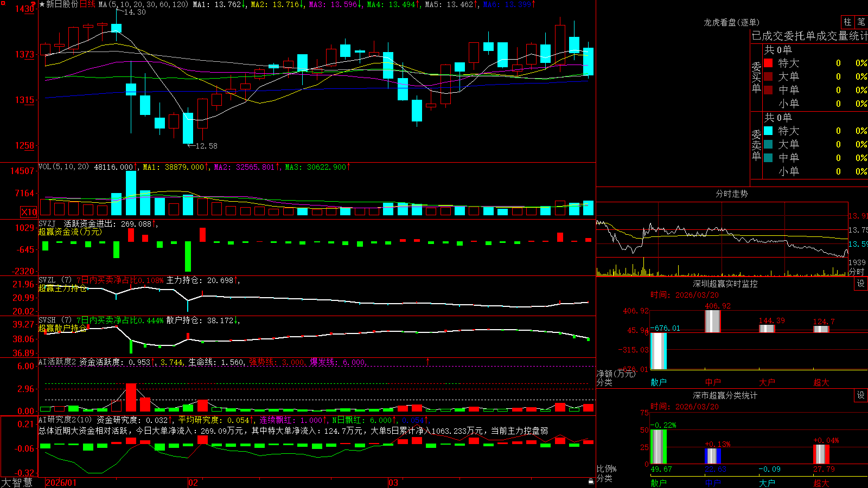This screenshot has height=488, width=868.
Task: Click the star icon beside 新日股份
Action: (x=42, y=4)
